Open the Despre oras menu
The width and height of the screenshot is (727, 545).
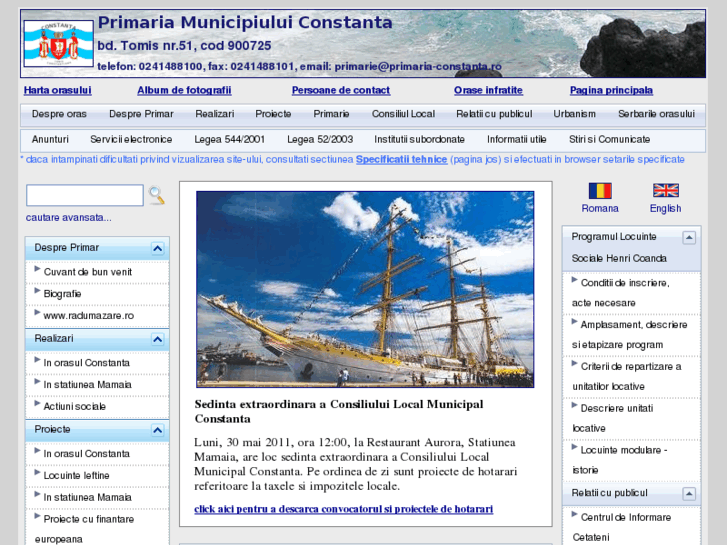(x=59, y=114)
